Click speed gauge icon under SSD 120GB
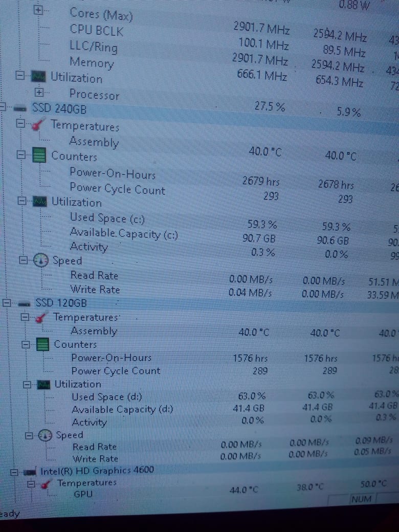This screenshot has height=532, width=399. (45, 435)
